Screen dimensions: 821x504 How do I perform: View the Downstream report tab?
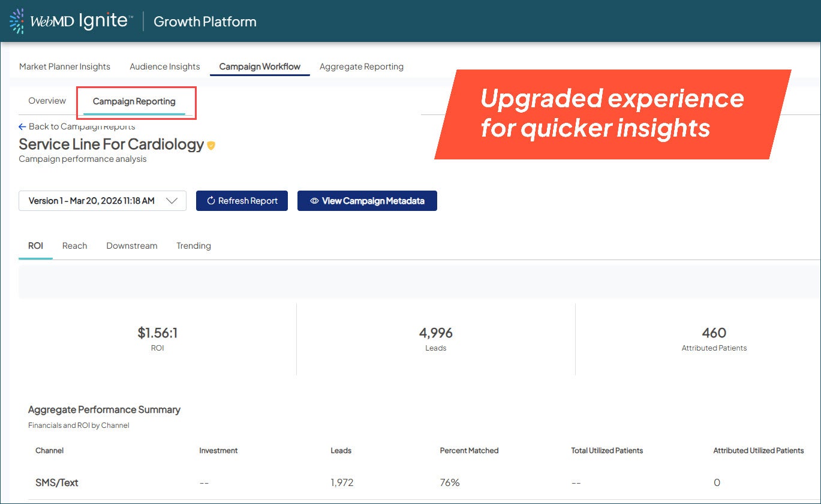(x=131, y=246)
